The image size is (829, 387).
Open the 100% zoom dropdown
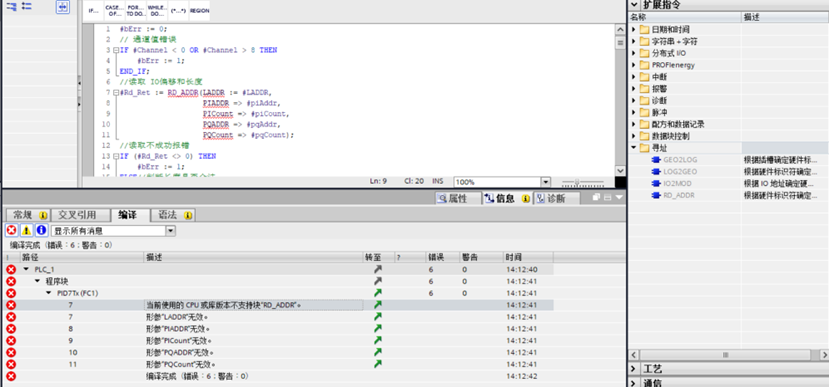[546, 181]
